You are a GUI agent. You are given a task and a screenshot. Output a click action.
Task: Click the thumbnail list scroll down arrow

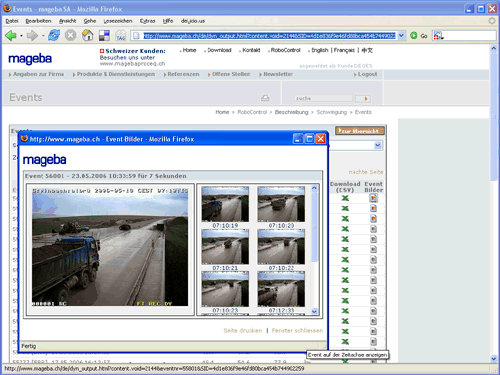[x=314, y=311]
